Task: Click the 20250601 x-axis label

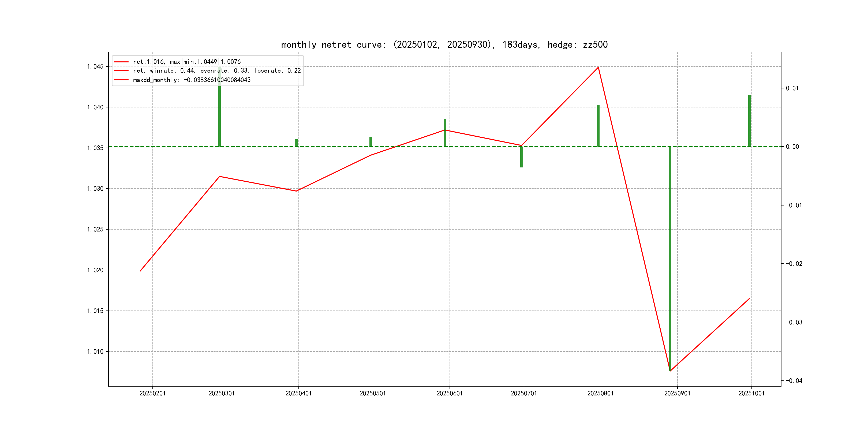Action: (450, 393)
